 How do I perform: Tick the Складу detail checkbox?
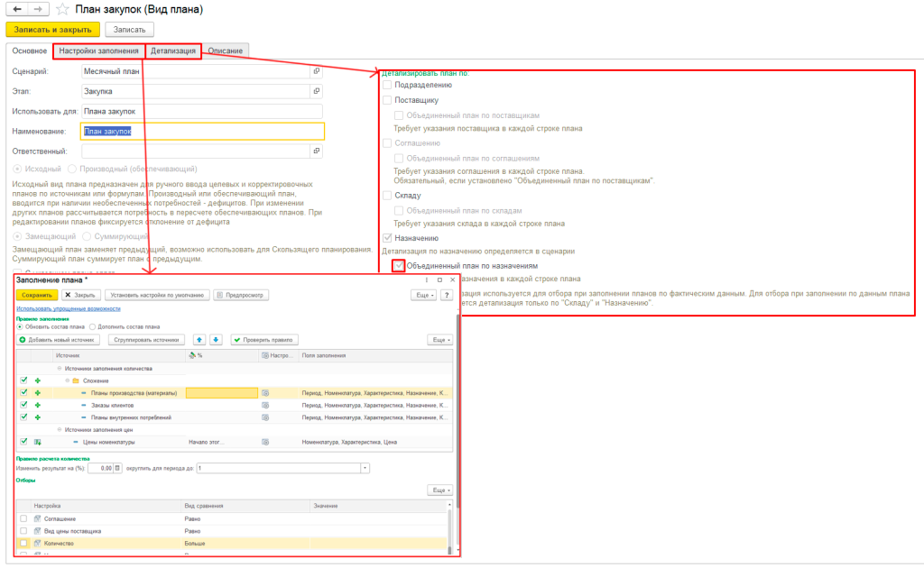(x=387, y=195)
